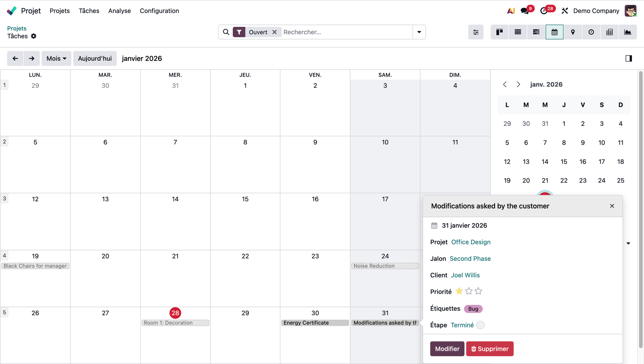Switch to Pivot table view
Screen dimensions: 644x364
tap(609, 32)
